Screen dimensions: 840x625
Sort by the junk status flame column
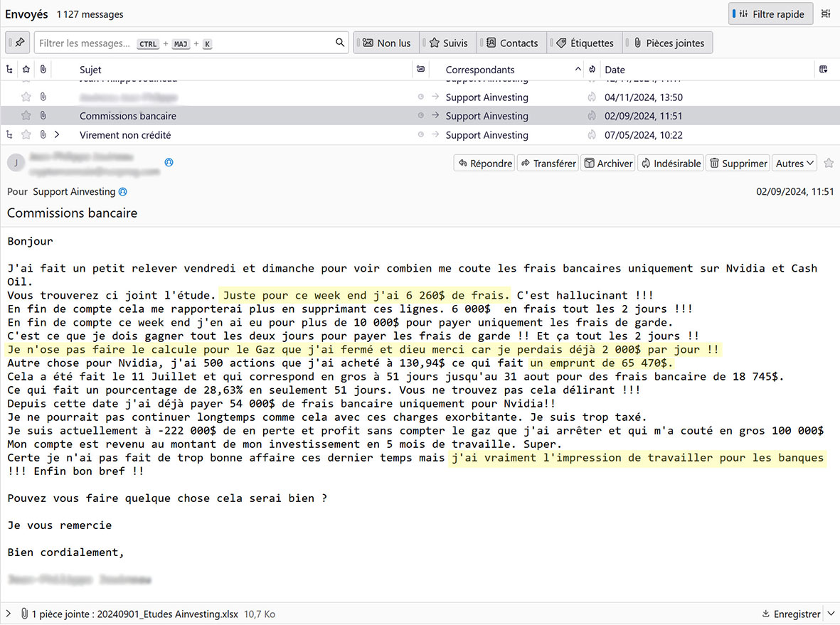(x=592, y=70)
